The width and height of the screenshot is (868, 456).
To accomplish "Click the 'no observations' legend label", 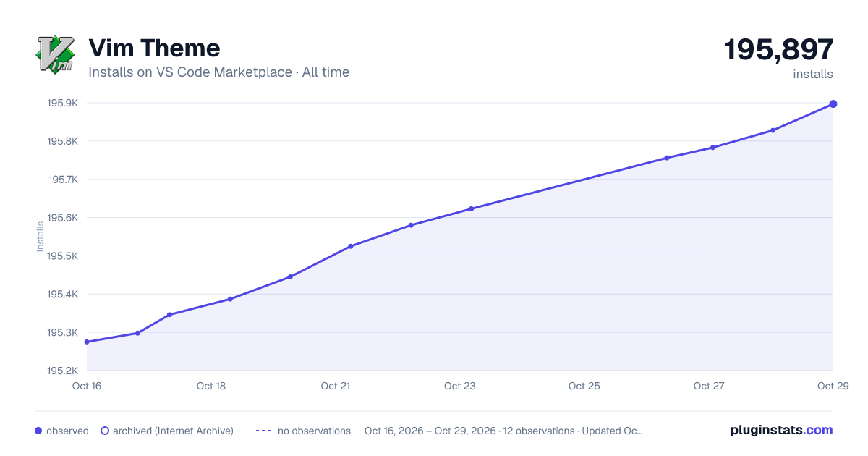I will [314, 431].
